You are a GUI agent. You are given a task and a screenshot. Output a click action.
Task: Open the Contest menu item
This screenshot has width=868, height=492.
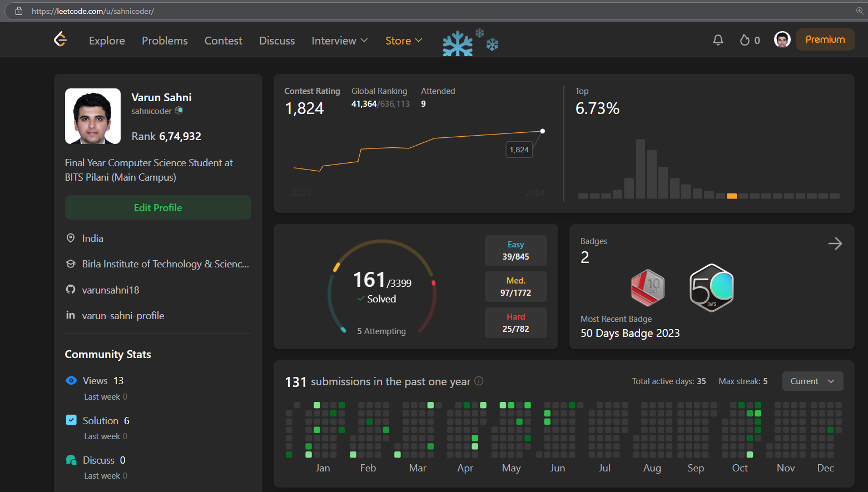pyautogui.click(x=223, y=41)
